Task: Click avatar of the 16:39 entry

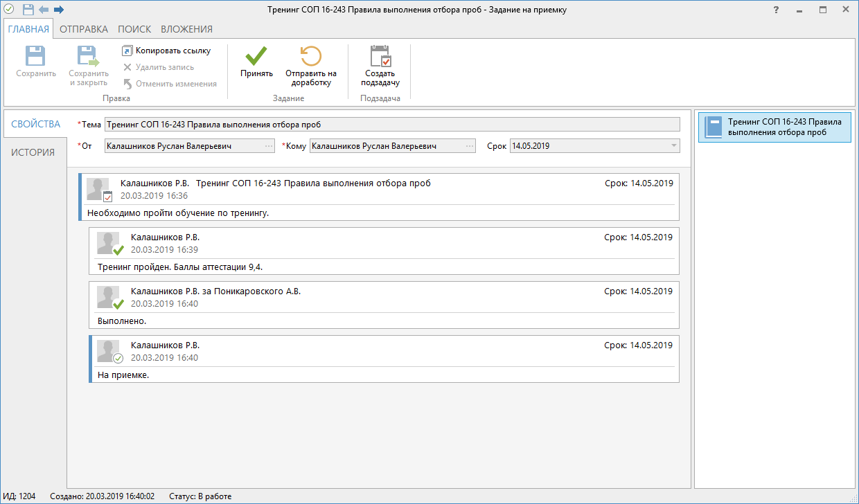Action: coord(109,243)
